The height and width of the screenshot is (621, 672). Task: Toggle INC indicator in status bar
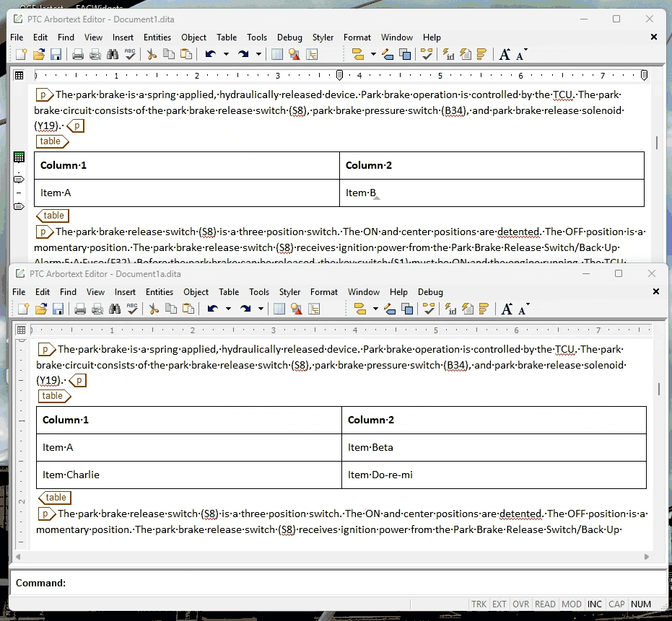coord(595,604)
